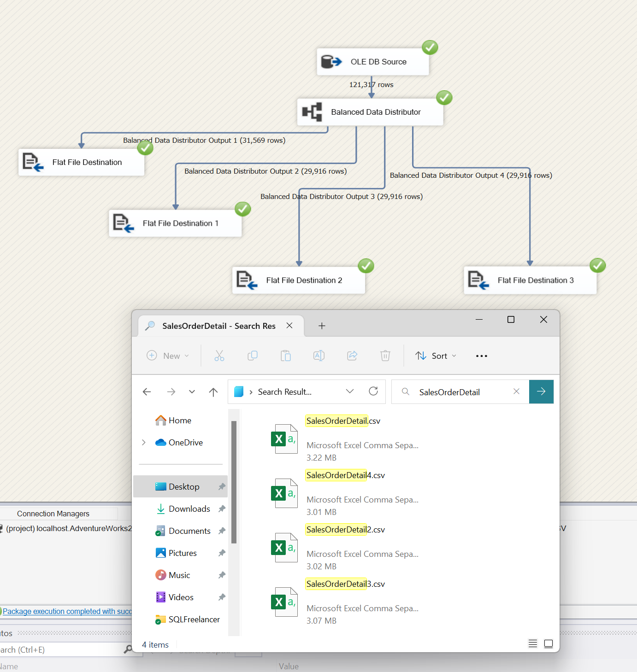Open the New item dropdown
The height and width of the screenshot is (672, 637).
click(168, 356)
